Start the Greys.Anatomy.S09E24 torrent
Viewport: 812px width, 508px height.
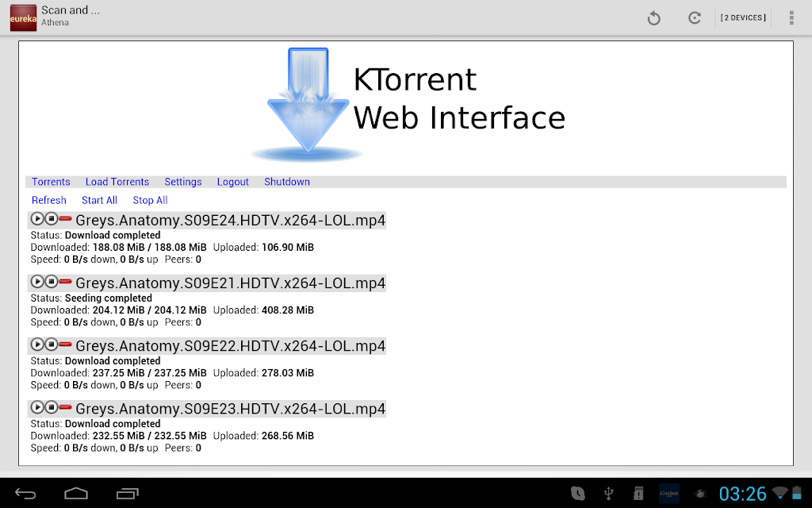pos(37,219)
